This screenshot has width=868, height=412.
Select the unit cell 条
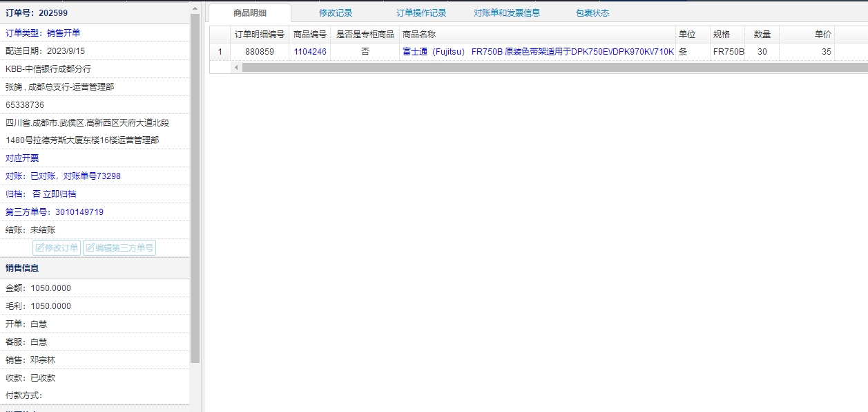click(693, 51)
